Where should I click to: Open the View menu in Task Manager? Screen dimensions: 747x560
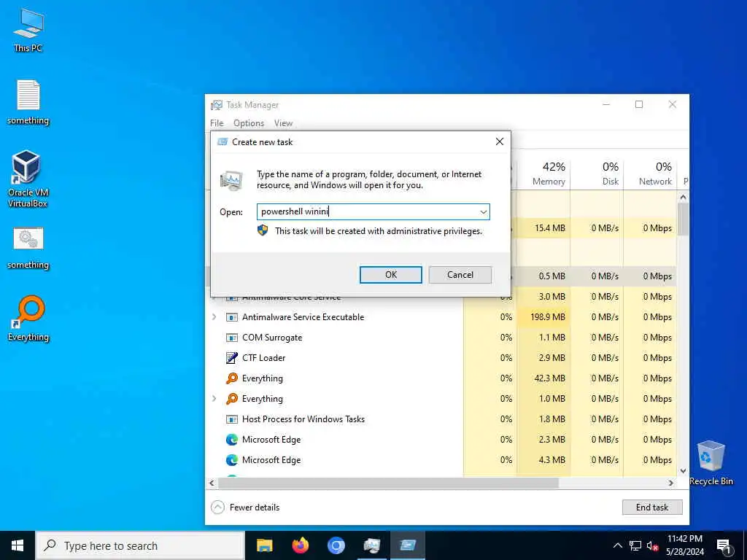pos(284,123)
